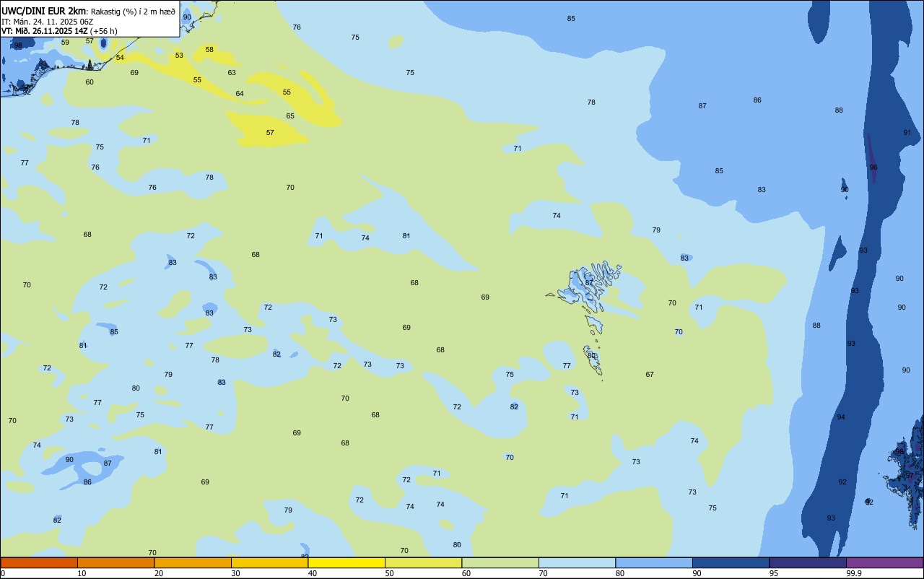
Task: Select the 30–40 amber legend swatch
Action: (x=269, y=562)
